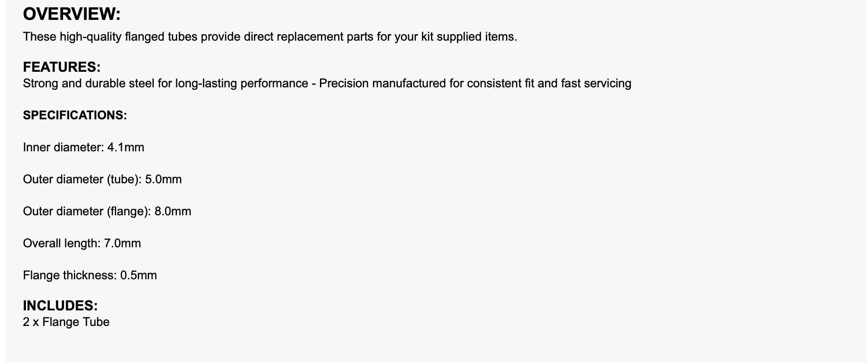
Task: Click the 'Outer diameter (flange)' label
Action: click(x=87, y=211)
